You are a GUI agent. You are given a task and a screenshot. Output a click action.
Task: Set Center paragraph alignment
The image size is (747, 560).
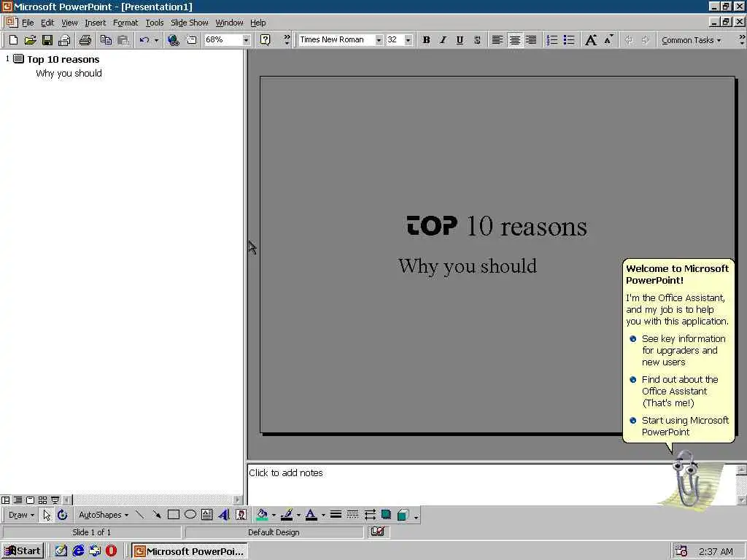click(514, 40)
